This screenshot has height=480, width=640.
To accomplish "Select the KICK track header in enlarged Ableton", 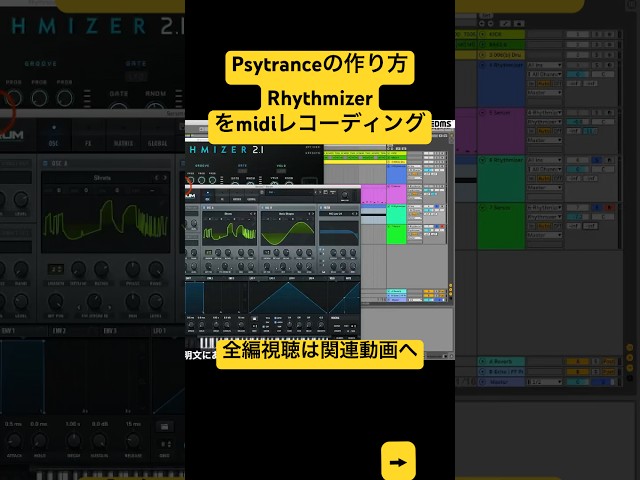I will click(x=501, y=34).
